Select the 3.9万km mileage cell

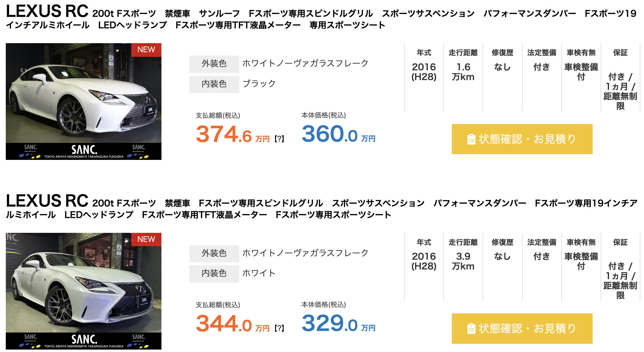(463, 261)
